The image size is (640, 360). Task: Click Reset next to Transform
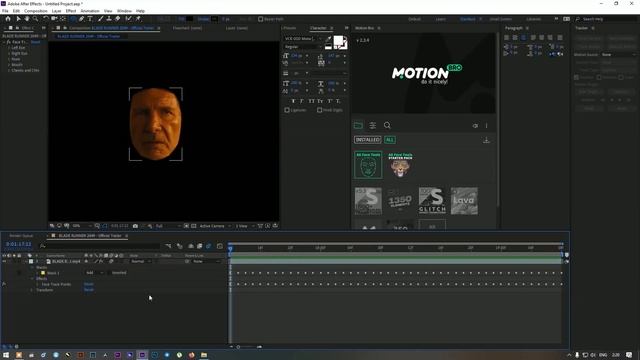(89, 290)
